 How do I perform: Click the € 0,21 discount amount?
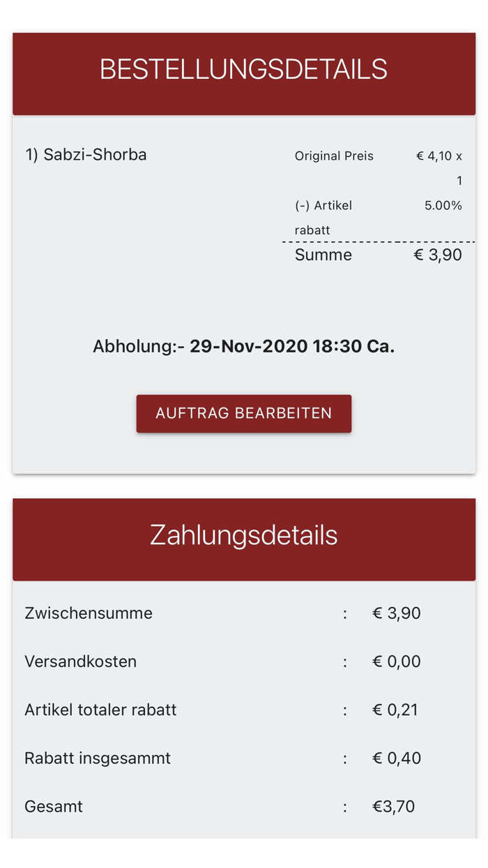coord(396,710)
